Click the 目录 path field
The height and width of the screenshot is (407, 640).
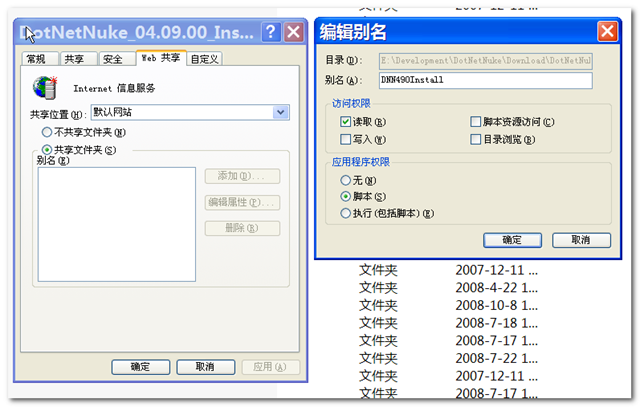click(x=485, y=61)
